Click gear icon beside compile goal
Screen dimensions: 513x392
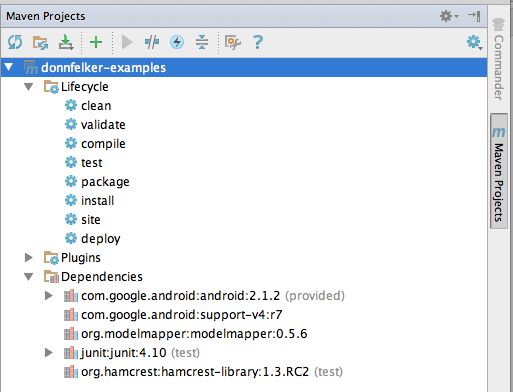point(71,143)
